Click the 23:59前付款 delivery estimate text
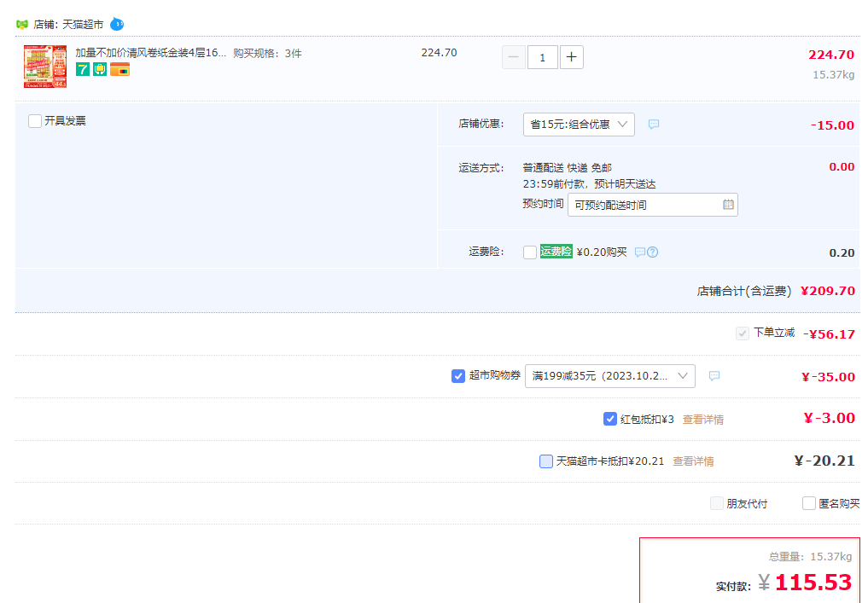 pos(589,183)
